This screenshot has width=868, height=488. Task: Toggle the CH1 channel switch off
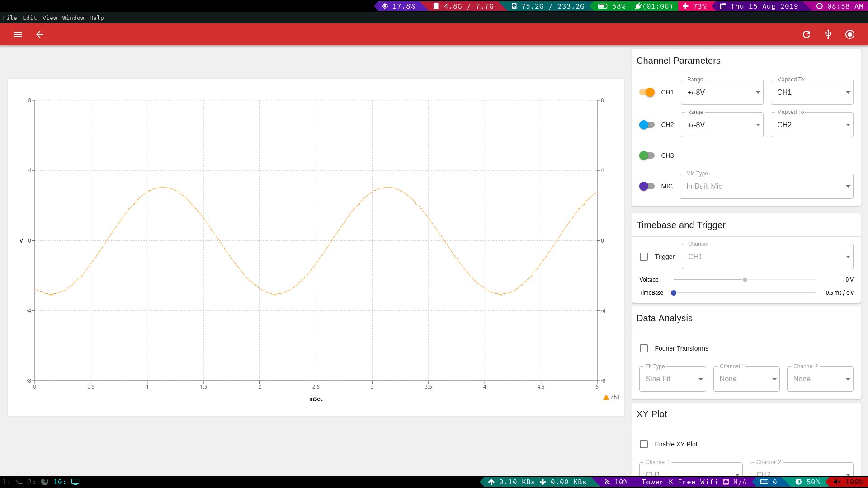(647, 92)
